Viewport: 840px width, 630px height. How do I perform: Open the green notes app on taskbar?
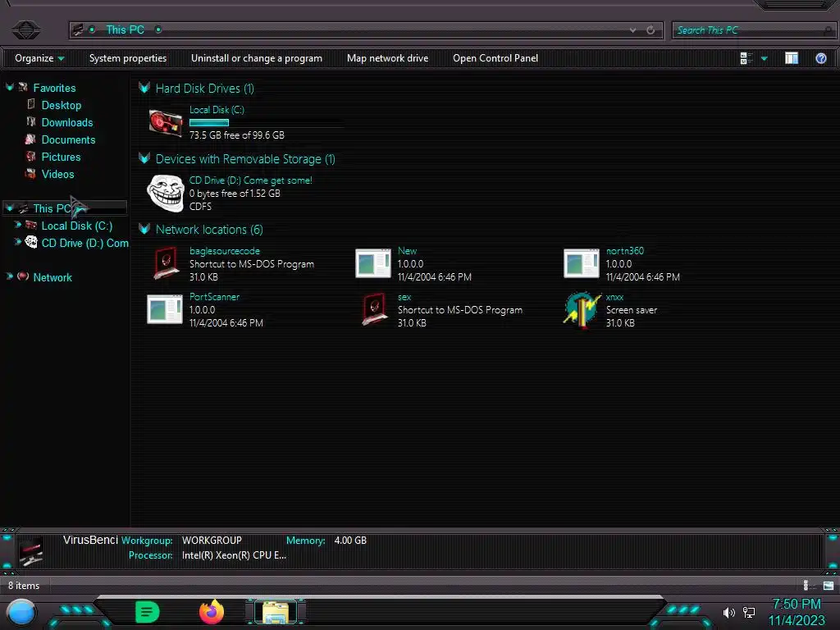pos(148,612)
